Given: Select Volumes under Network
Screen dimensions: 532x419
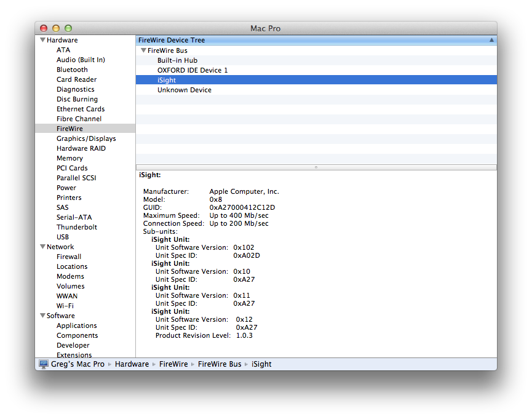Looking at the screenshot, I should (70, 286).
